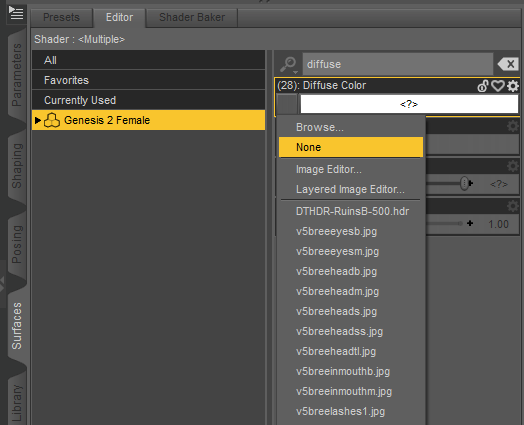This screenshot has height=425, width=524.
Task: Choose Browse... from the image menu
Action: (x=320, y=127)
